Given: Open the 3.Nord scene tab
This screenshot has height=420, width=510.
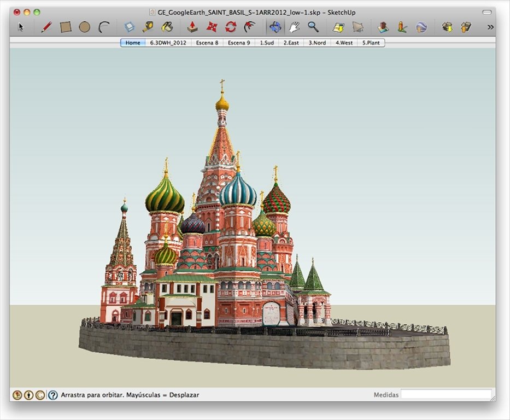Looking at the screenshot, I should click(317, 43).
